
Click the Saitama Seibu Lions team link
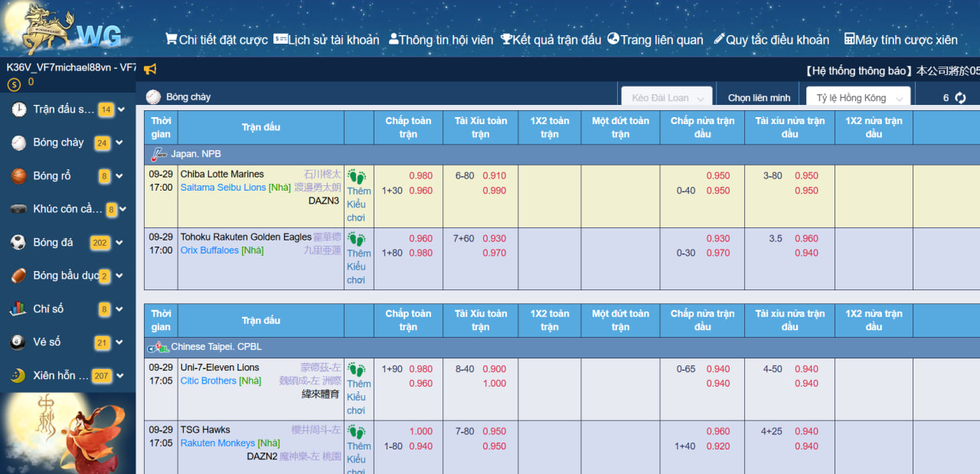[x=223, y=188]
